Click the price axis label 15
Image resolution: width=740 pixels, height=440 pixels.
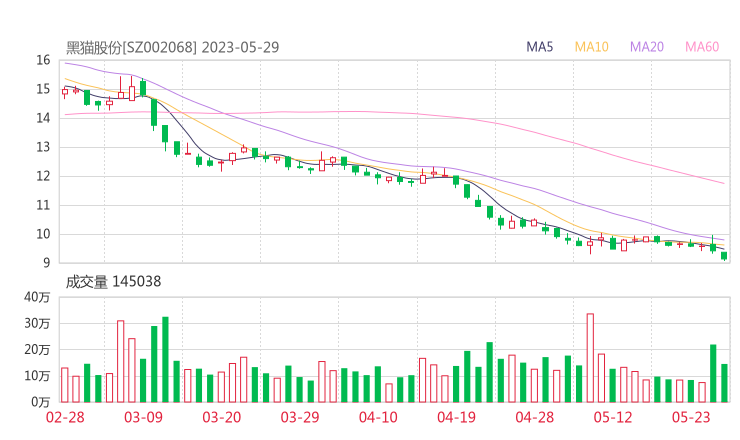tap(43, 89)
